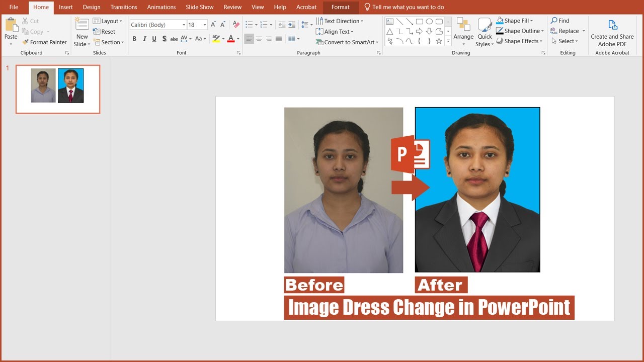Click the Arrange button
The height and width of the screenshot is (362, 644).
[463, 33]
